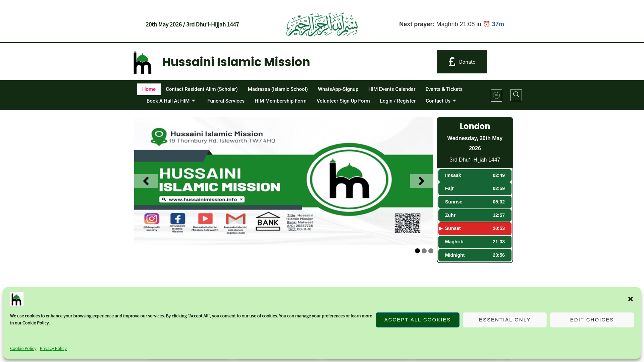Select the second slider dot

(x=424, y=251)
